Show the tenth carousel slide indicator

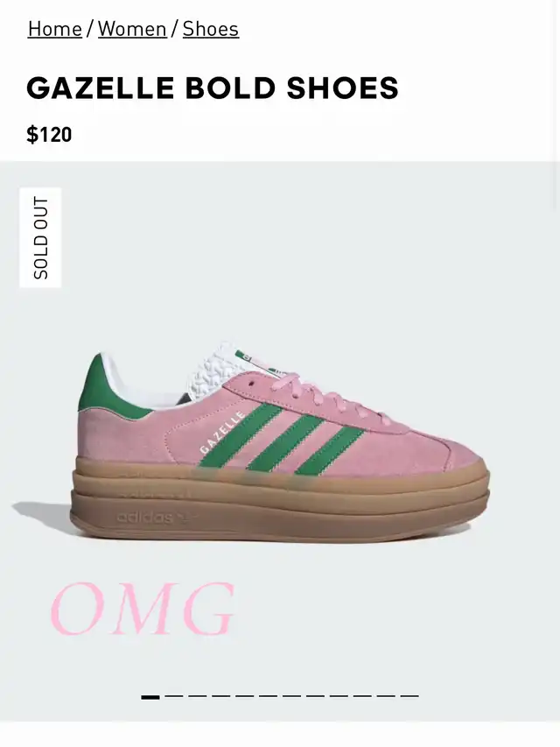pyautogui.click(x=362, y=696)
